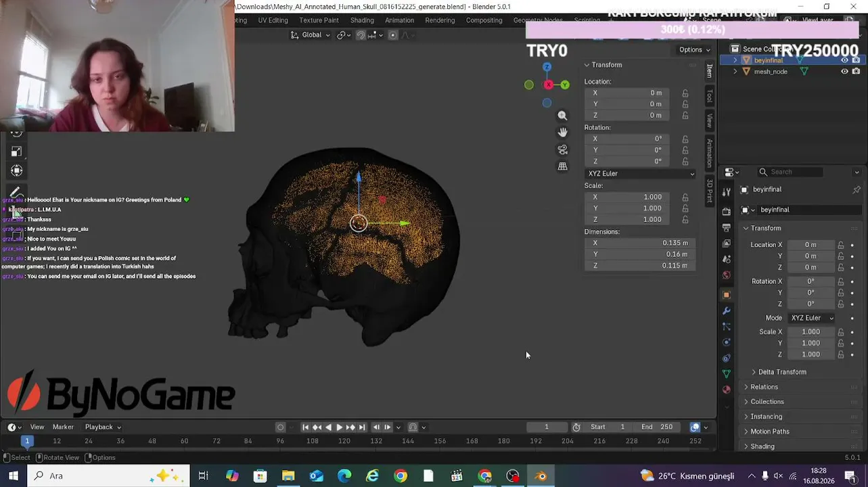The image size is (868, 487).
Task: Toggle the snapping magnet in header
Action: (x=361, y=35)
